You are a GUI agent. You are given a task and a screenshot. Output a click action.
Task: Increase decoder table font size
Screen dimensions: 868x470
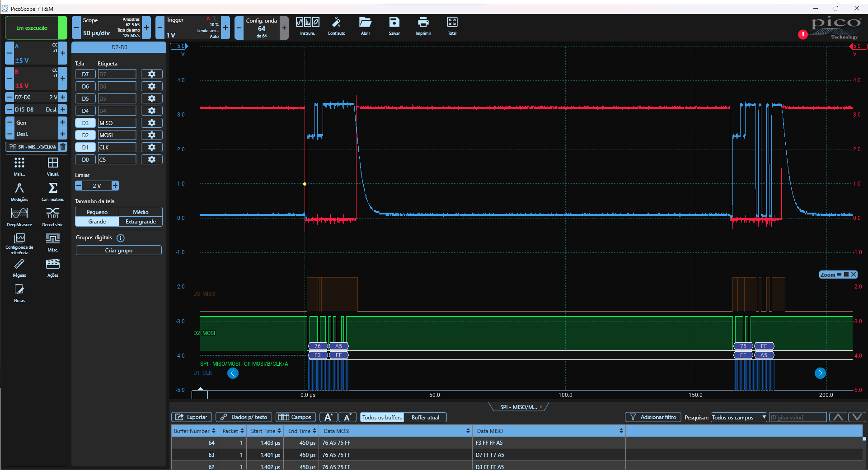[329, 417]
